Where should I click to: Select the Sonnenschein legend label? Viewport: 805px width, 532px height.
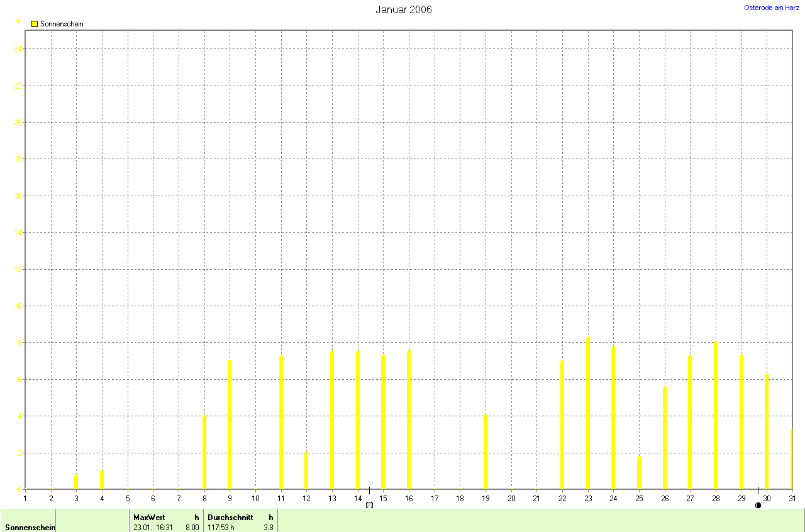pos(62,24)
